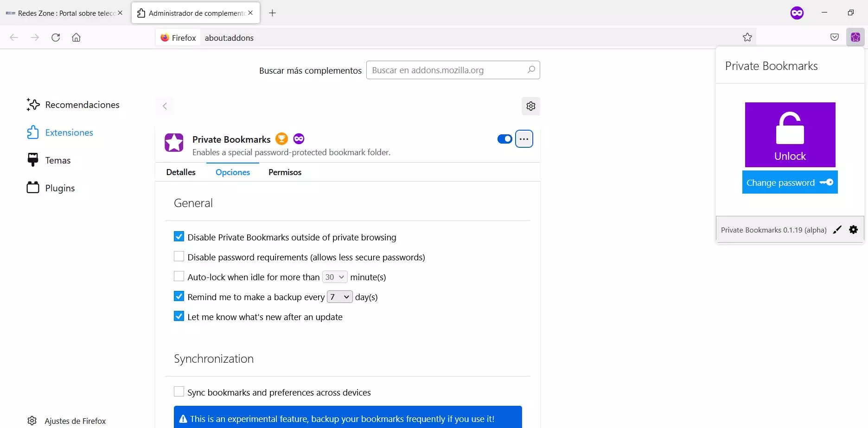Switch to the Redes Zone tab
The image size is (868, 428).
tap(65, 13)
